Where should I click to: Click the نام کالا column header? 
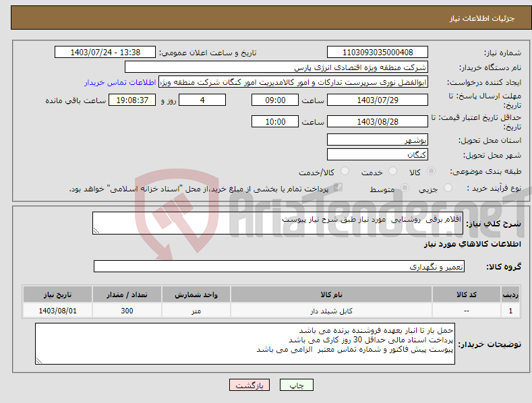pyautogui.click(x=331, y=294)
